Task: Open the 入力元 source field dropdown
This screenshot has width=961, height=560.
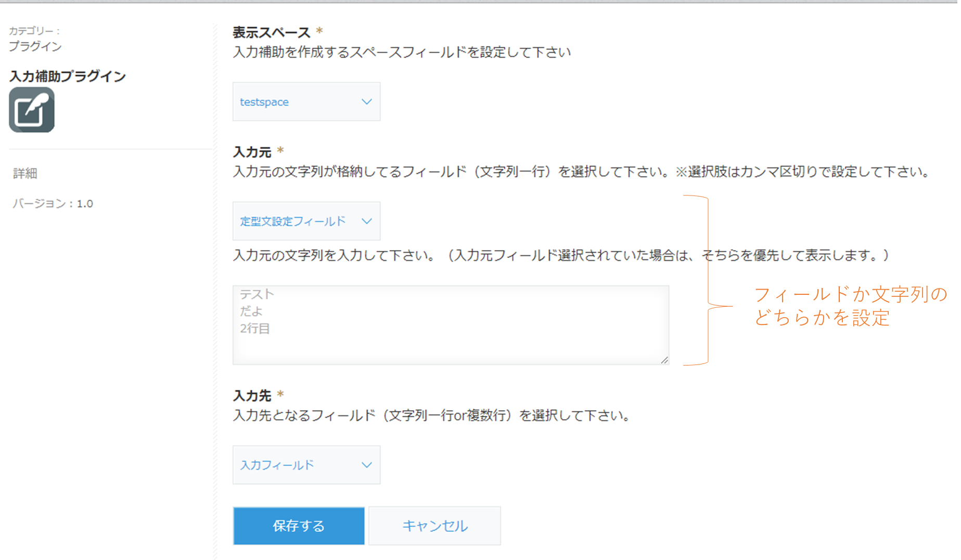Action: [x=306, y=220]
